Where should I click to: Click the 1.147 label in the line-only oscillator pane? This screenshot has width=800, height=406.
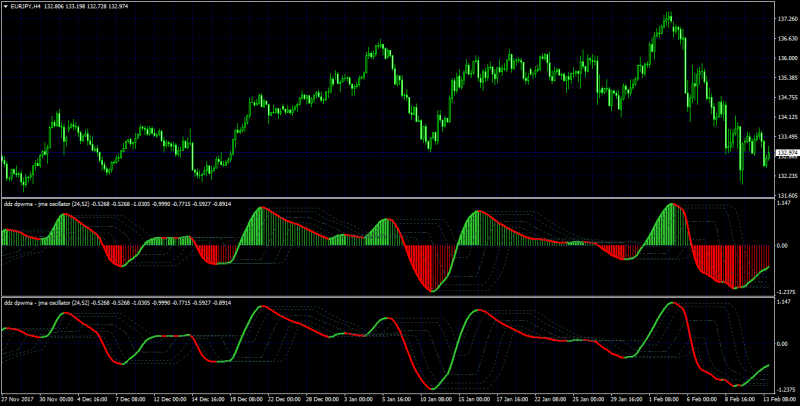pyautogui.click(x=785, y=302)
